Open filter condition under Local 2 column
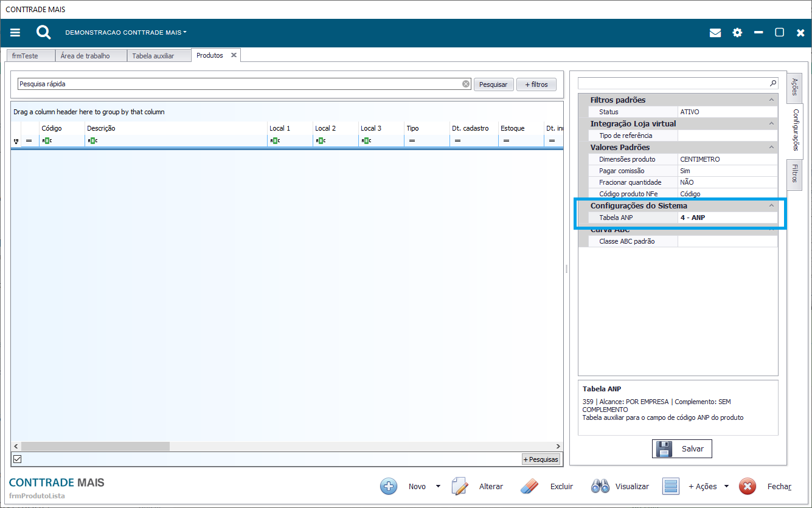 (321, 141)
